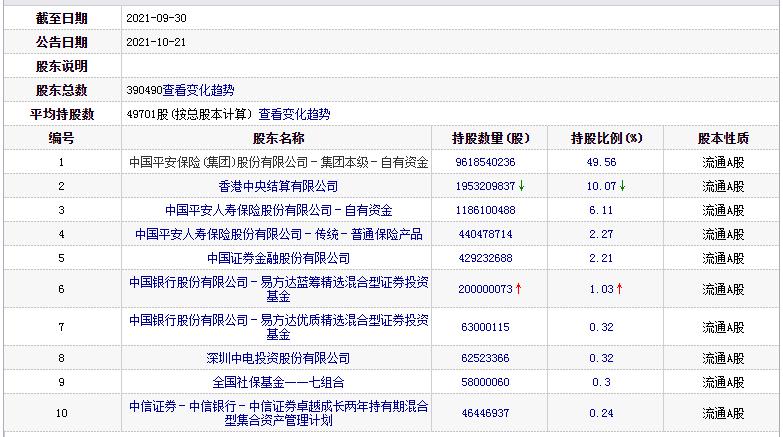Image resolution: width=783 pixels, height=437 pixels.
Task: Select holding ratio 6.11
Action: pos(601,210)
